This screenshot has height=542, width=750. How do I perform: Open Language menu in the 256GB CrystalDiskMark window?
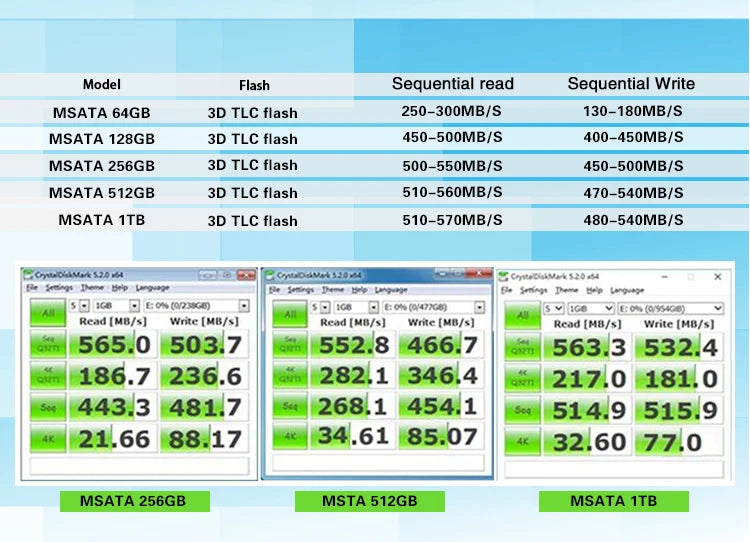click(153, 288)
